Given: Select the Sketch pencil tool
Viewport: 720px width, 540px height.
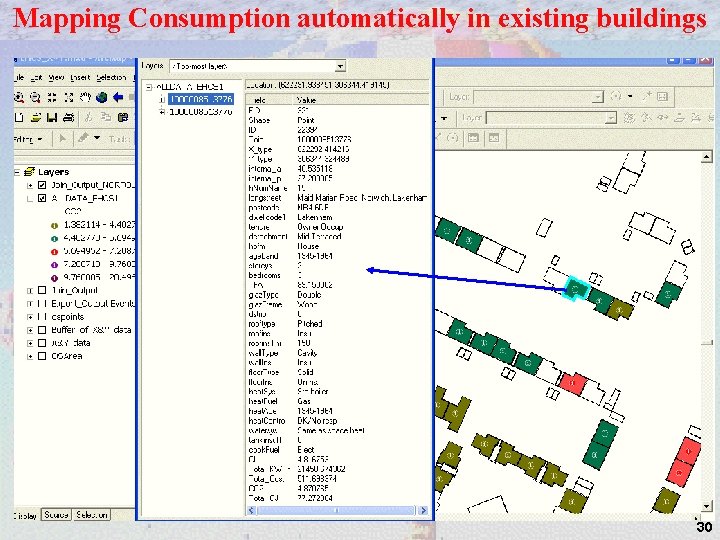Looking at the screenshot, I should coord(83,138).
